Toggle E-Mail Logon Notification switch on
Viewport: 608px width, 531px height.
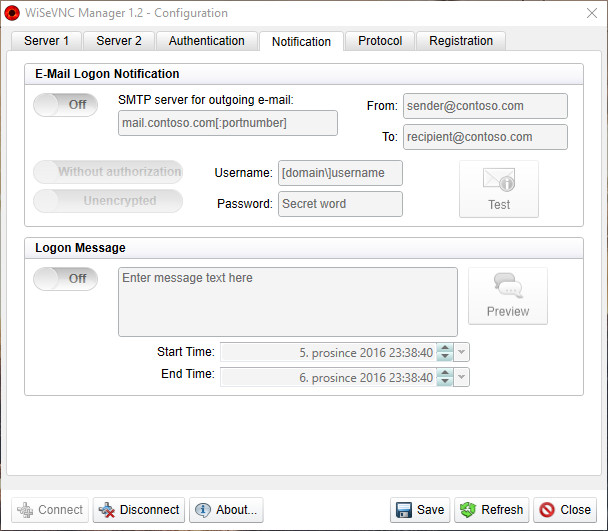66,105
